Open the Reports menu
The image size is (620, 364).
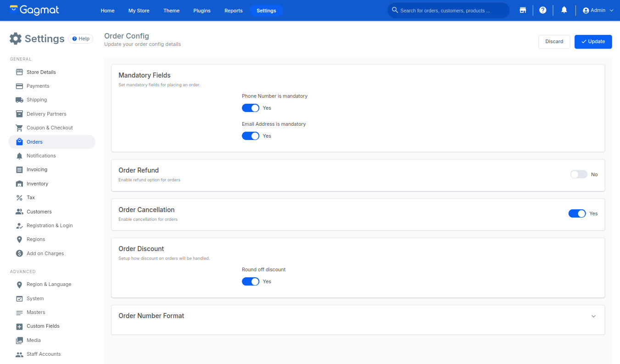(234, 11)
